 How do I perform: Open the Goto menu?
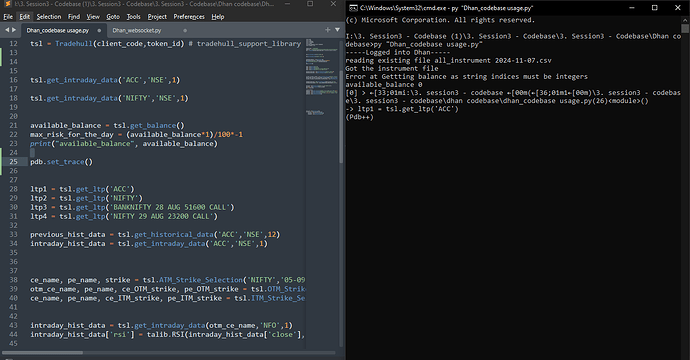click(x=113, y=17)
